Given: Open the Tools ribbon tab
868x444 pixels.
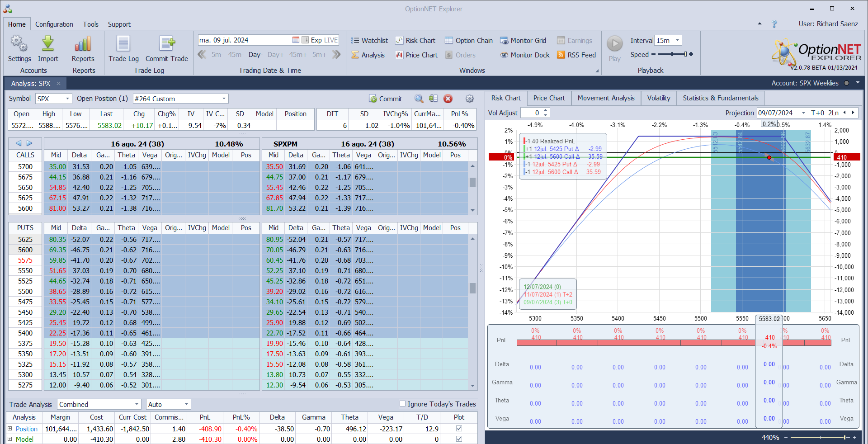Looking at the screenshot, I should [x=90, y=24].
